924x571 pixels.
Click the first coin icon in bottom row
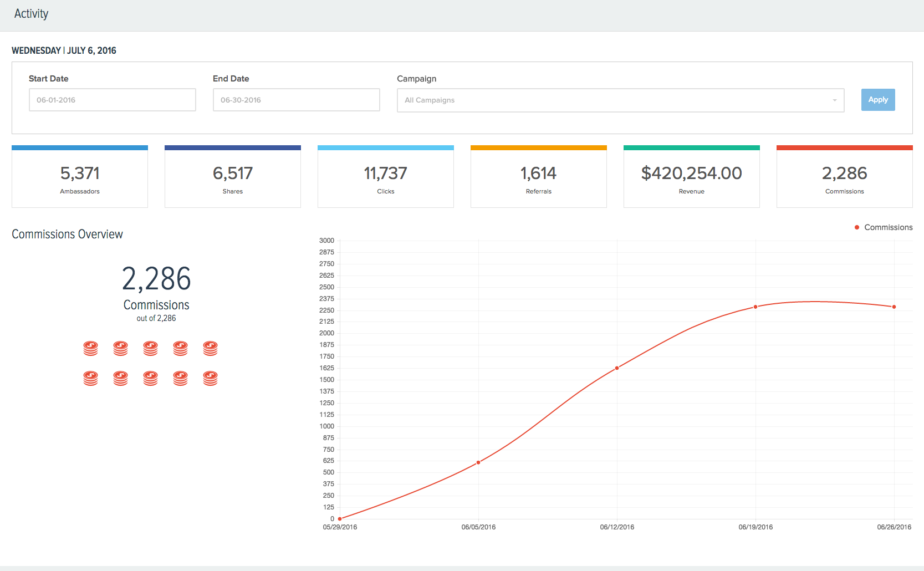(90, 378)
